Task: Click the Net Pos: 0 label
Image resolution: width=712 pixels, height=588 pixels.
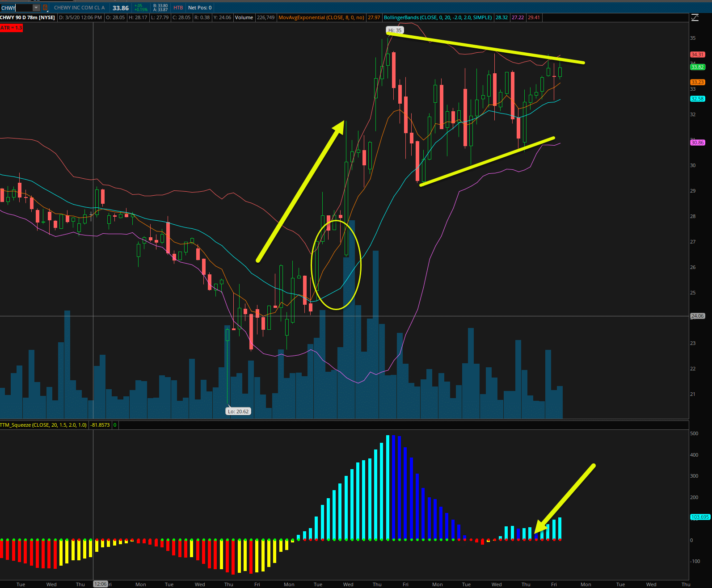Action: coord(200,8)
